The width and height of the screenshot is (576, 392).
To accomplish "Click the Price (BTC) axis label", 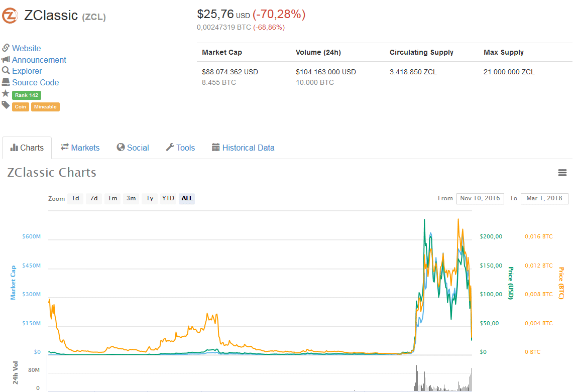I will click(x=561, y=283).
